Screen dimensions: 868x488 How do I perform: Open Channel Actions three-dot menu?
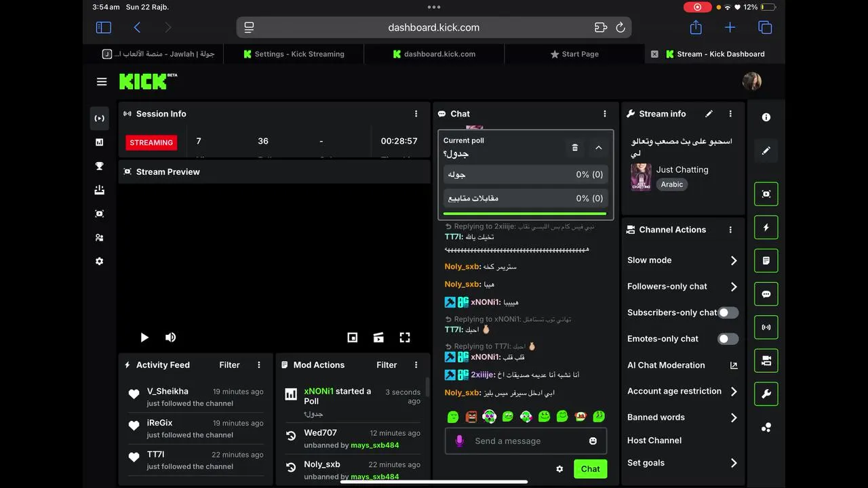[730, 230]
